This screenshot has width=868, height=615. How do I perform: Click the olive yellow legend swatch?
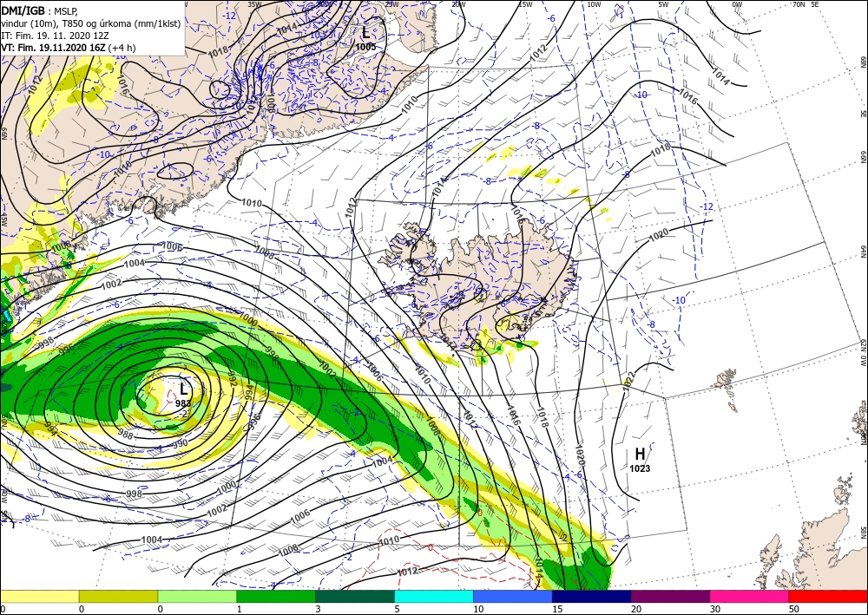tap(118, 596)
